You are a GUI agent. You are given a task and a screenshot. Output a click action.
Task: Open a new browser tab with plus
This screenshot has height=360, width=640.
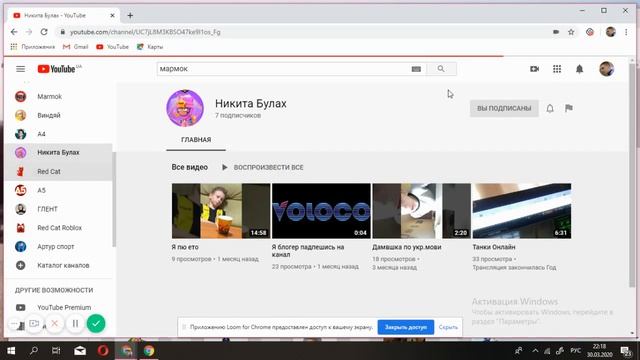point(130,16)
